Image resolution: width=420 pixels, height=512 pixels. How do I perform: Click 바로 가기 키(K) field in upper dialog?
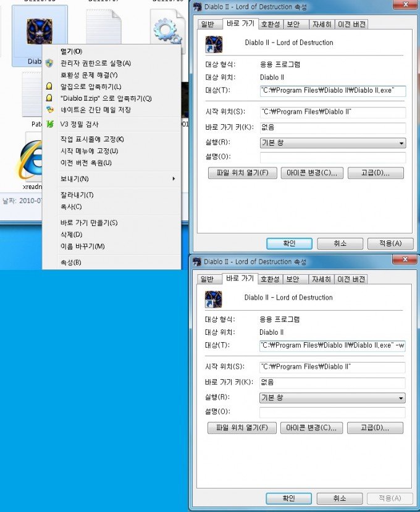click(333, 128)
